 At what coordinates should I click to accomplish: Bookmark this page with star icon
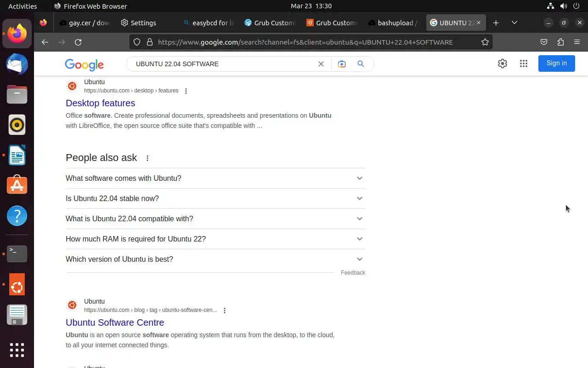tap(485, 42)
